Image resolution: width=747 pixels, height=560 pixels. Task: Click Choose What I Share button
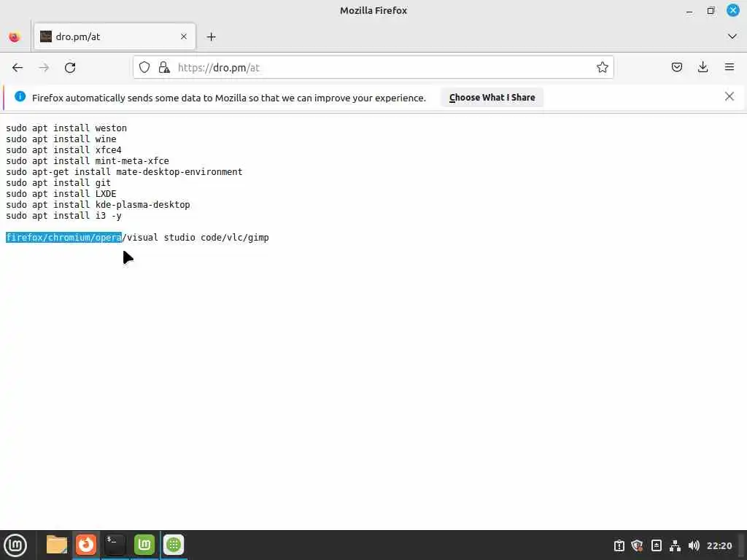(492, 98)
